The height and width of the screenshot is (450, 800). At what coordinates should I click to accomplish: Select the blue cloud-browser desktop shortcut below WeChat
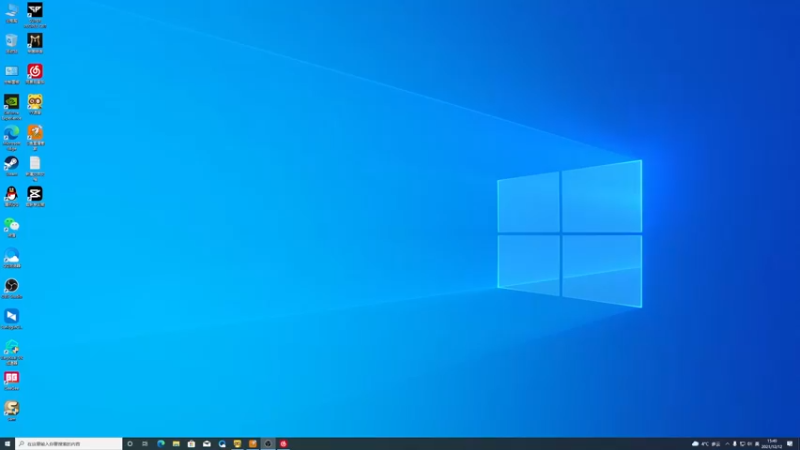click(x=12, y=258)
